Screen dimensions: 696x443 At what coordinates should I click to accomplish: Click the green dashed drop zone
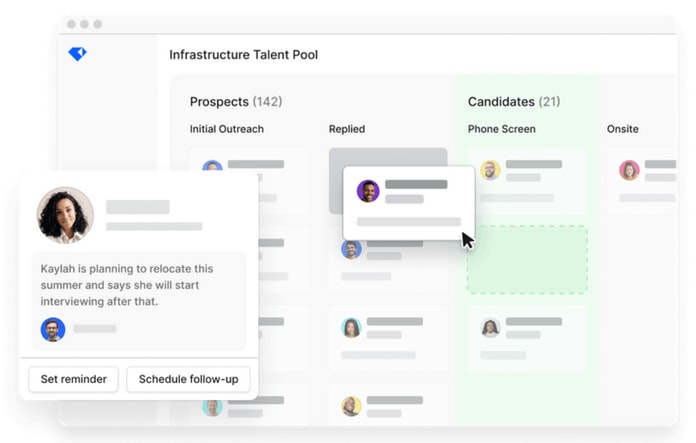point(527,260)
